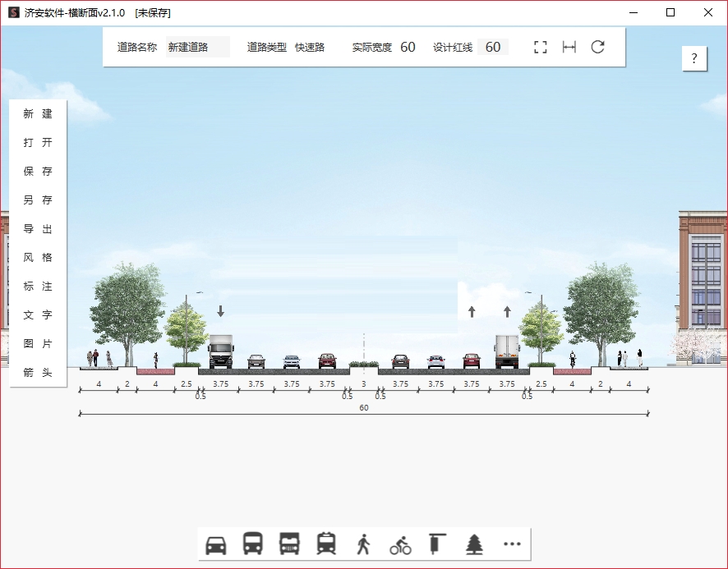This screenshot has height=569, width=728.
Task: Select the right 2.5 width label
Action: [541, 383]
